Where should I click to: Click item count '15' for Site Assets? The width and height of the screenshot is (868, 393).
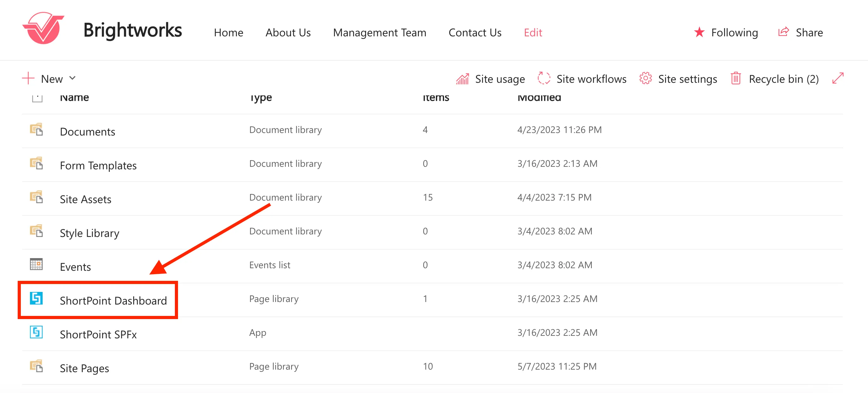click(x=428, y=197)
